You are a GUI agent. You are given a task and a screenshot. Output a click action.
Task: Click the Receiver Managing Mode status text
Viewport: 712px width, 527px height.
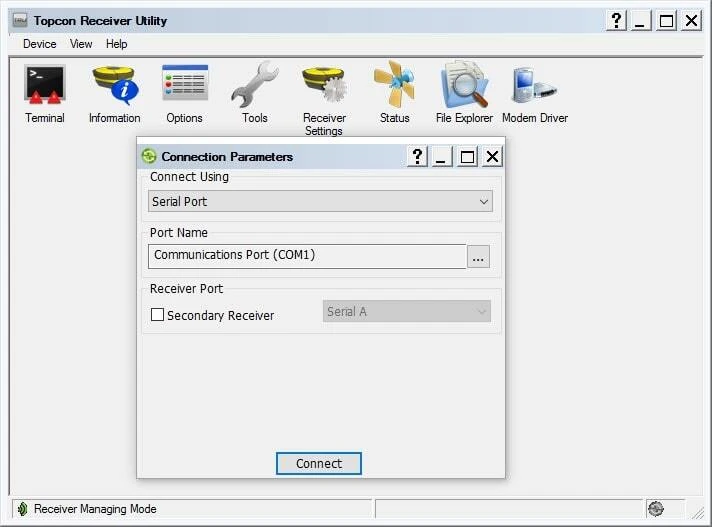pyautogui.click(x=95, y=509)
